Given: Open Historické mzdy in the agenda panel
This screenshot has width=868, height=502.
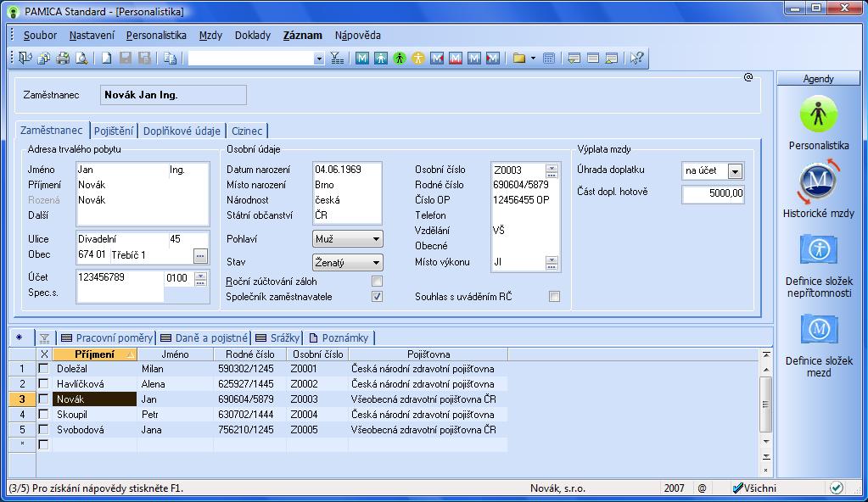Looking at the screenshot, I should coord(818,183).
